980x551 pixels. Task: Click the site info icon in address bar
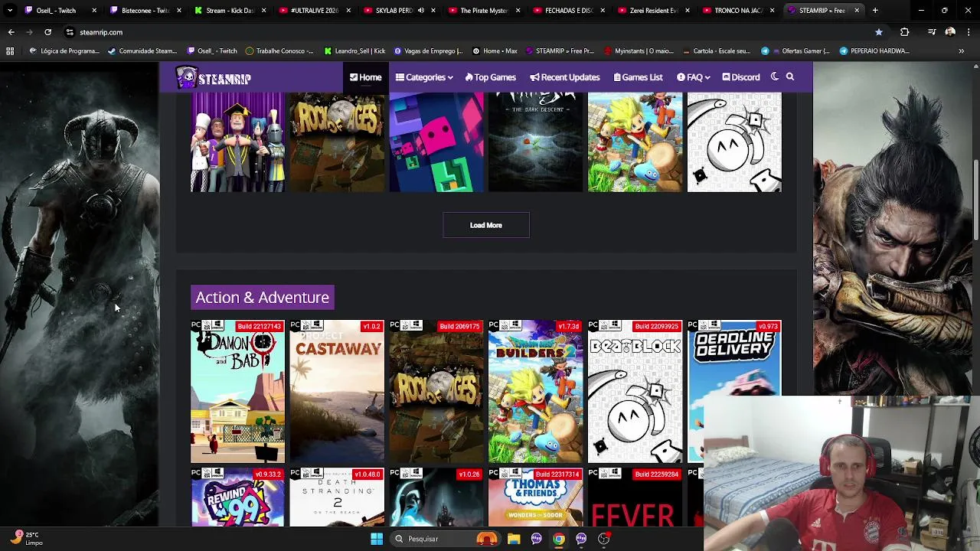pos(70,32)
